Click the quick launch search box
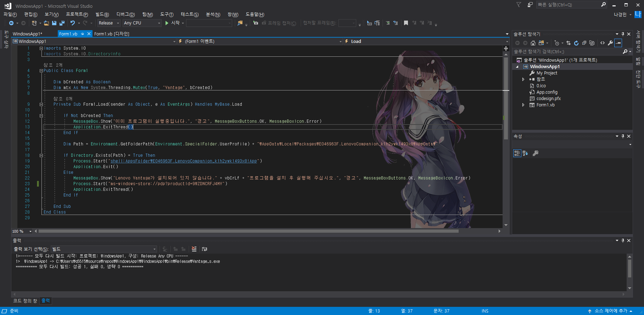644x315 pixels. point(571,5)
